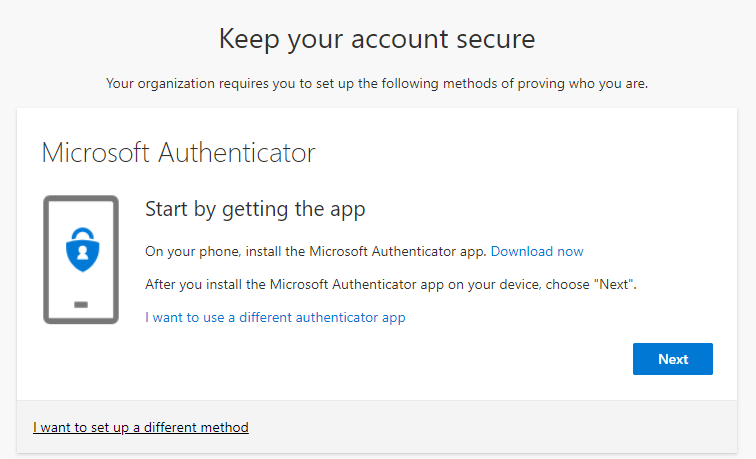Image resolution: width=756 pixels, height=459 pixels.
Task: Choose a different authenticator app link
Action: [x=275, y=317]
